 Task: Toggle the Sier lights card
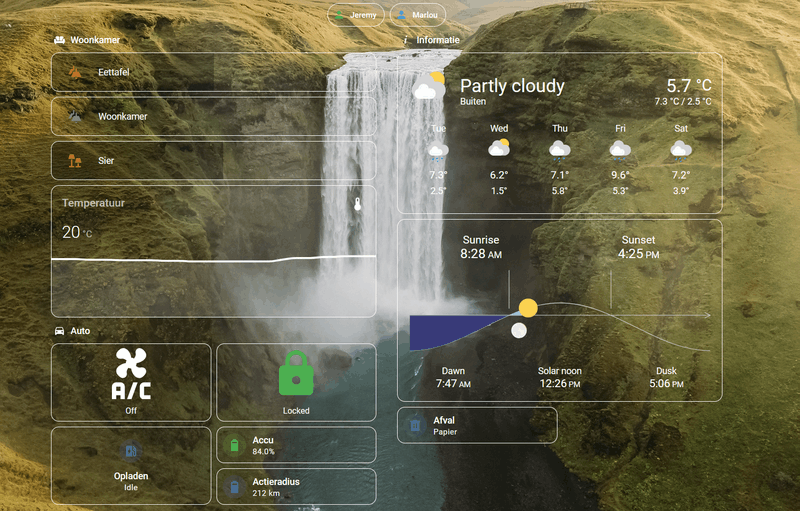(214, 161)
